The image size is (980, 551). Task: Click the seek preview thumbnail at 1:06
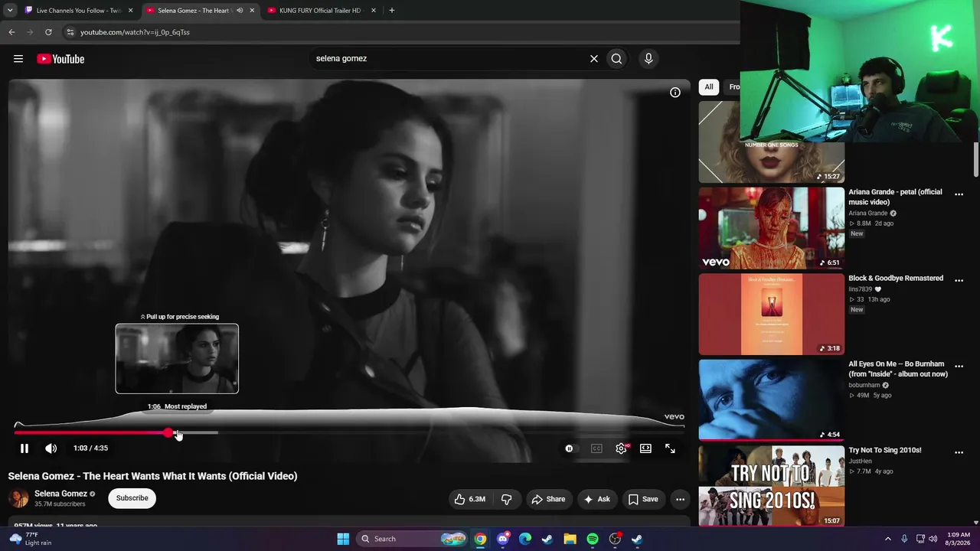click(x=177, y=359)
